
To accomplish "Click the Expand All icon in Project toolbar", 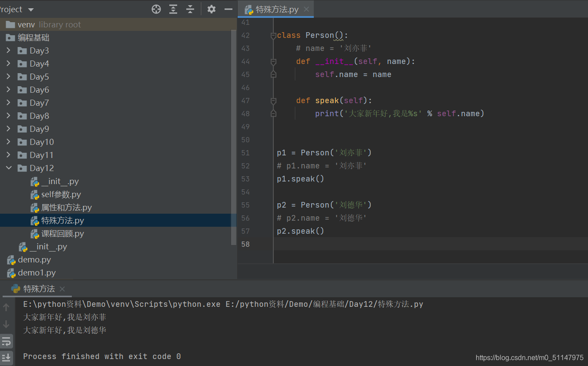I will pos(173,9).
